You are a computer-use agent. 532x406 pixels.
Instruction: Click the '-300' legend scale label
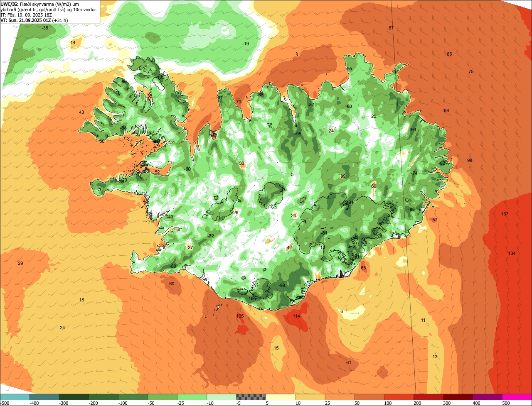(64, 403)
